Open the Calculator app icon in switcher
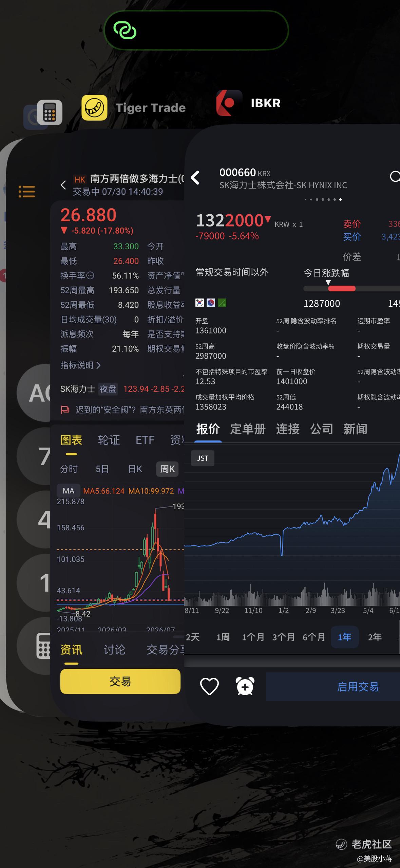 (50, 112)
